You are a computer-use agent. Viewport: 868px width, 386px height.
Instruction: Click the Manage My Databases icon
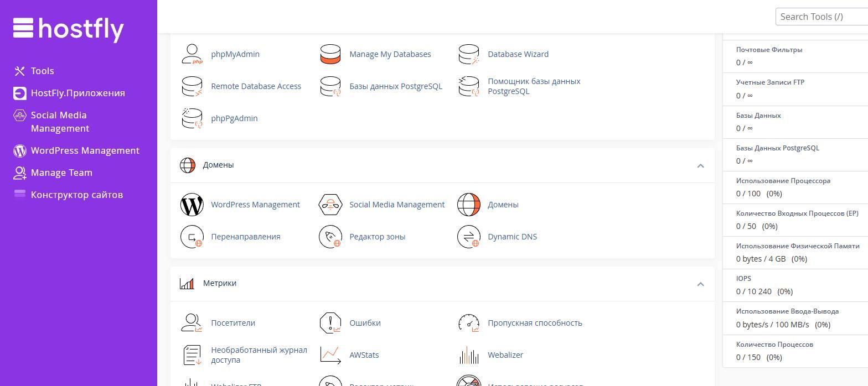click(330, 54)
